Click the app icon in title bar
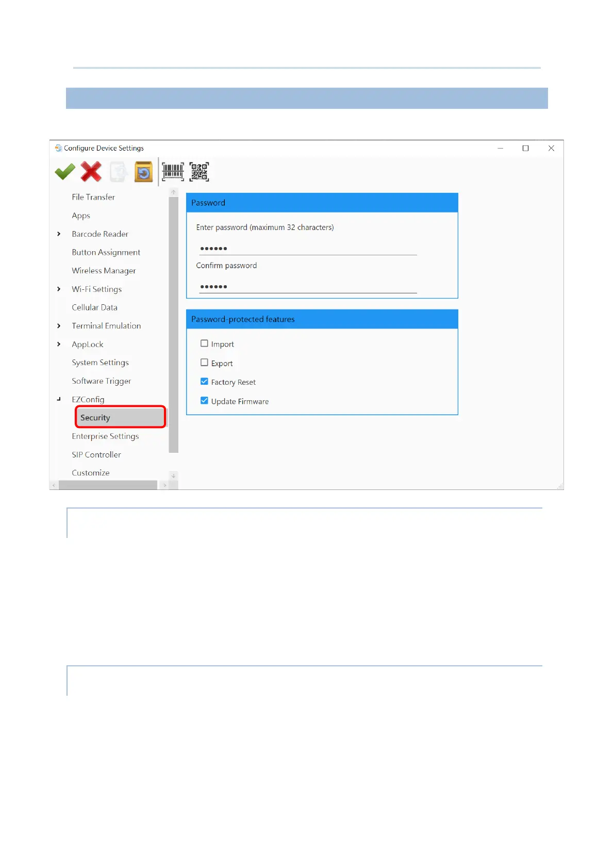Screen dimensions: 614x868 (58, 148)
